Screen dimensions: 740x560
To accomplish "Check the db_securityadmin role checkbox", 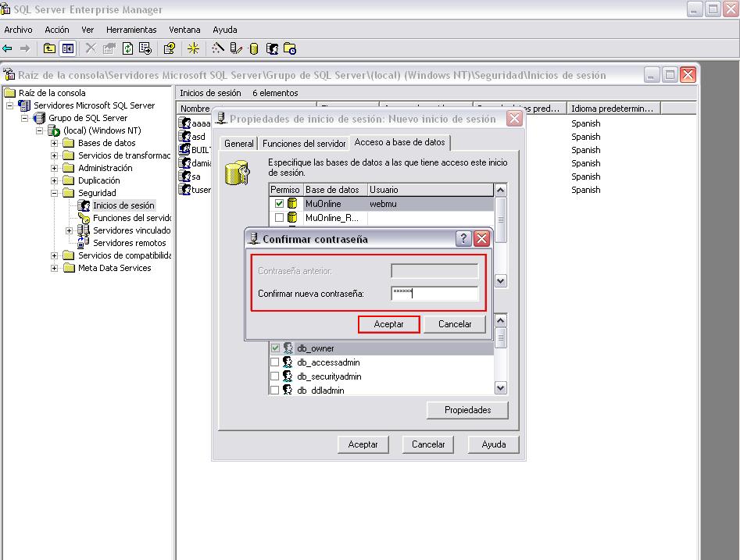I will point(275,376).
